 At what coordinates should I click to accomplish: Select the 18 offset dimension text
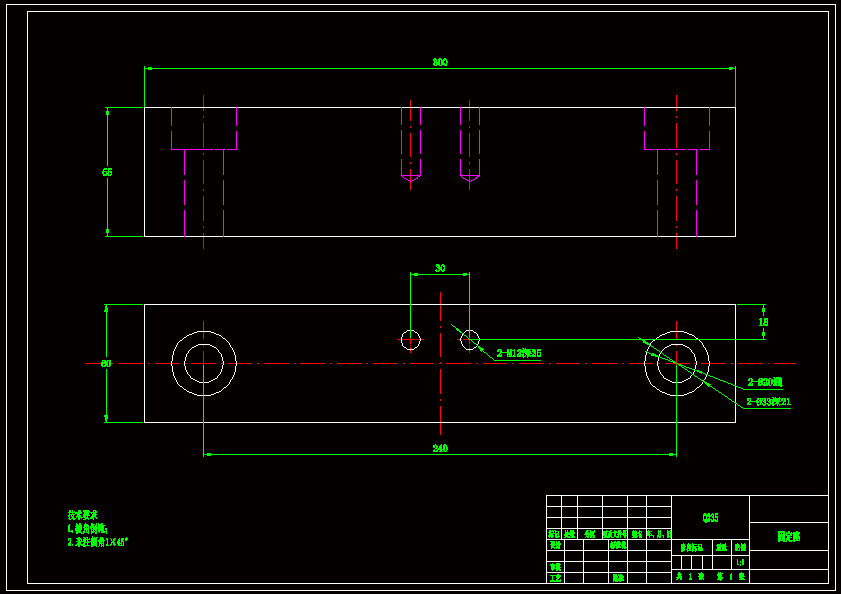point(763,322)
